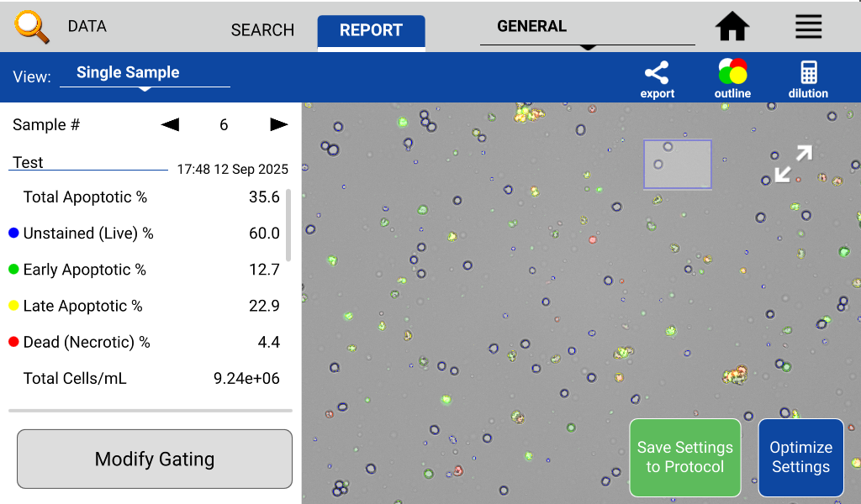
Task: Select the REPORT tab
Action: [371, 30]
